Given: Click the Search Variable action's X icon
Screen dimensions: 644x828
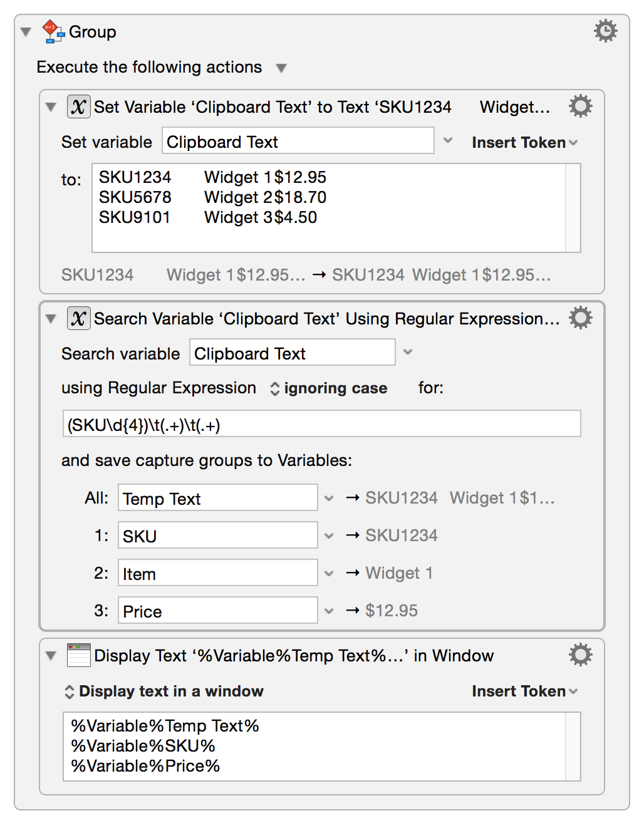Looking at the screenshot, I should point(78,318).
